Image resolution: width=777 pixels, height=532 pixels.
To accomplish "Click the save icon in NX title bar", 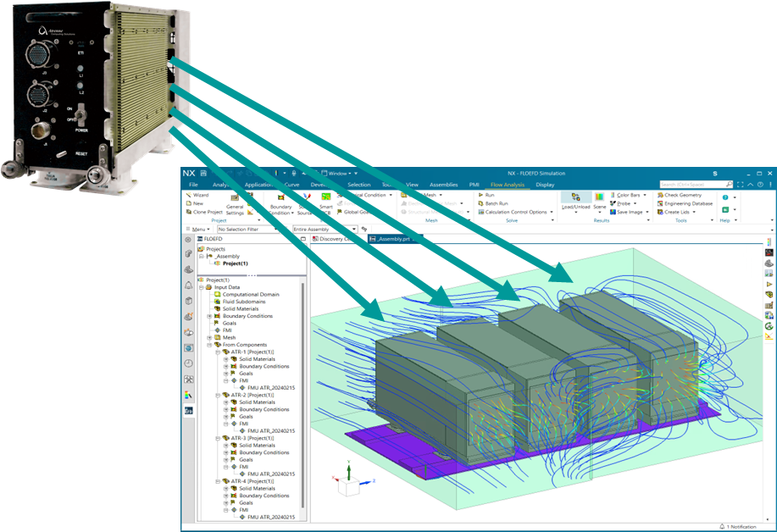I will (203, 174).
